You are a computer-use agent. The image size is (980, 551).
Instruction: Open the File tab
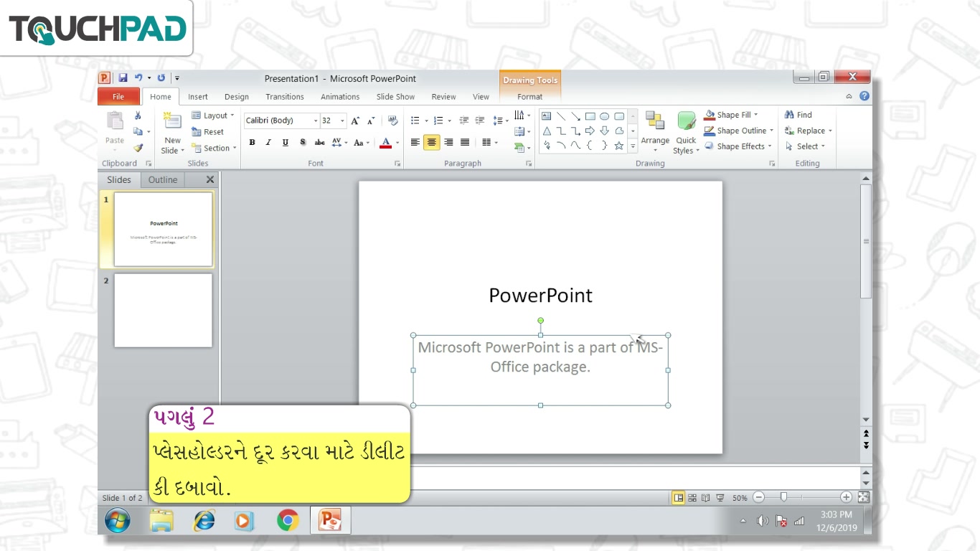(118, 97)
